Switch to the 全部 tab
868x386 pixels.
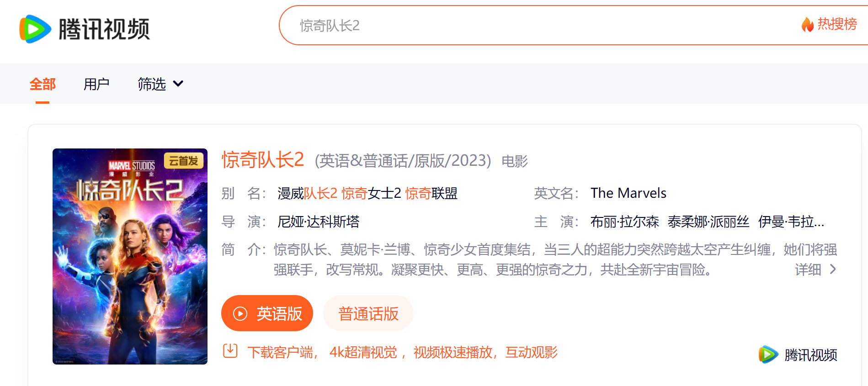coord(43,84)
